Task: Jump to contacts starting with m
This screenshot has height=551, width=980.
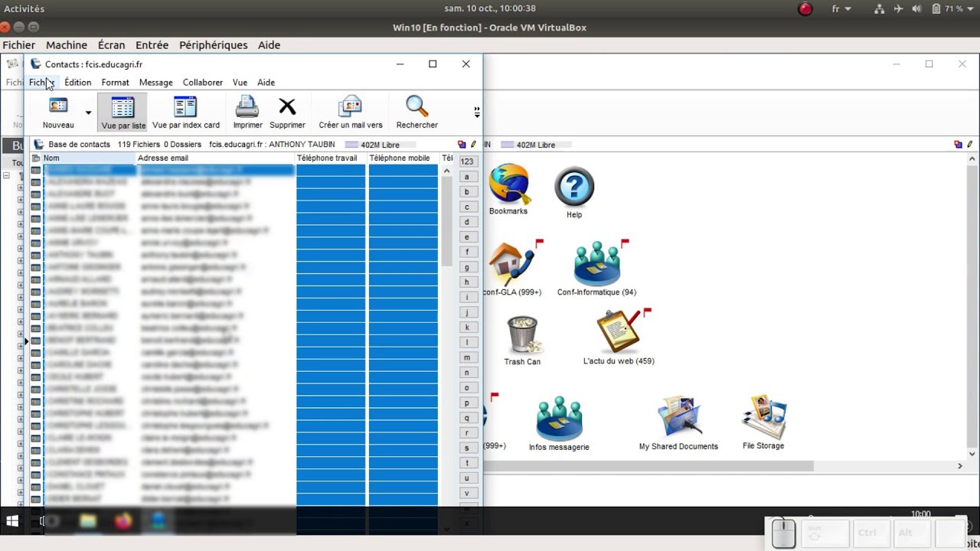Action: [x=467, y=357]
